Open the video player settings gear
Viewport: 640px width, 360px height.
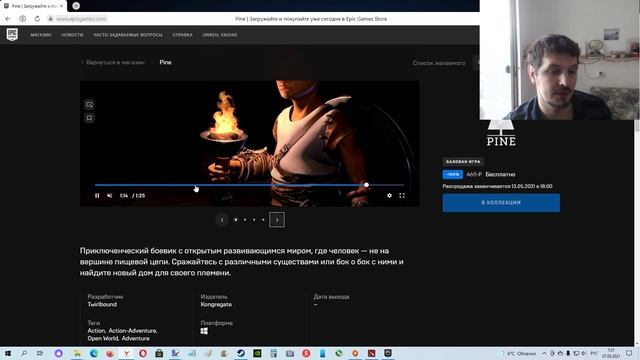(389, 196)
